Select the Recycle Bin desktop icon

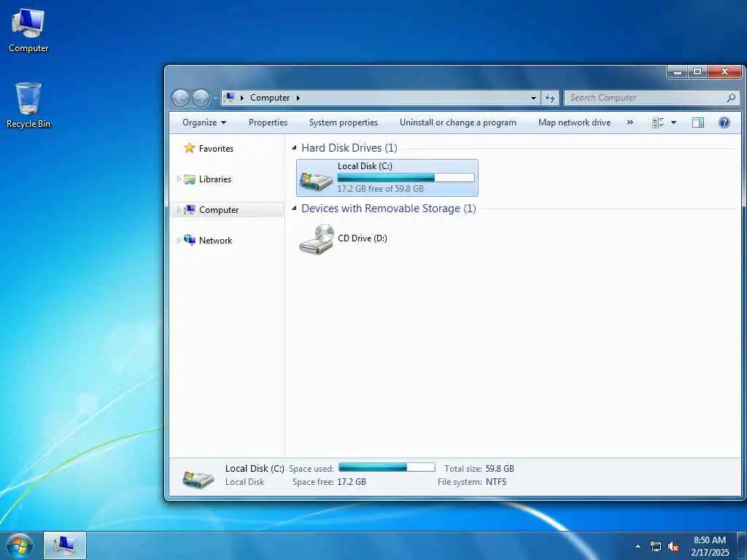tap(28, 105)
